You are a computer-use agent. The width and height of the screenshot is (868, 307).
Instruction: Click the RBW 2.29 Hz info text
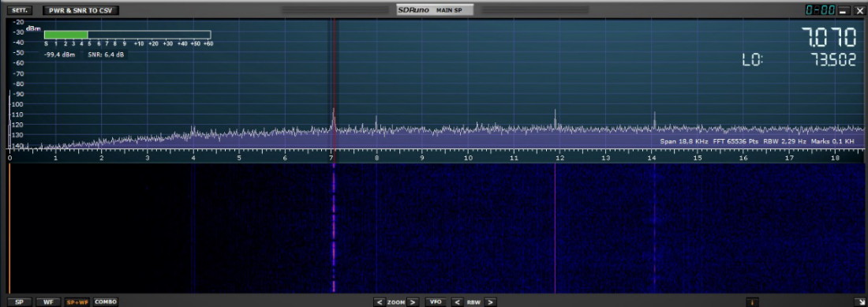point(784,141)
